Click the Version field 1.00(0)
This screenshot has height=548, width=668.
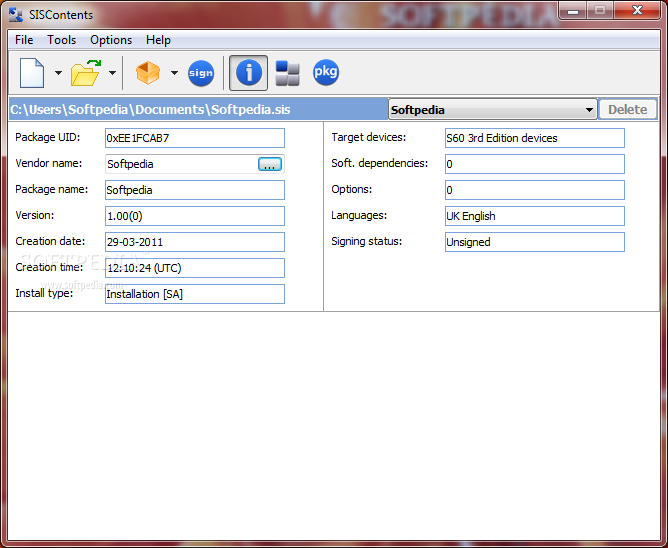point(195,216)
